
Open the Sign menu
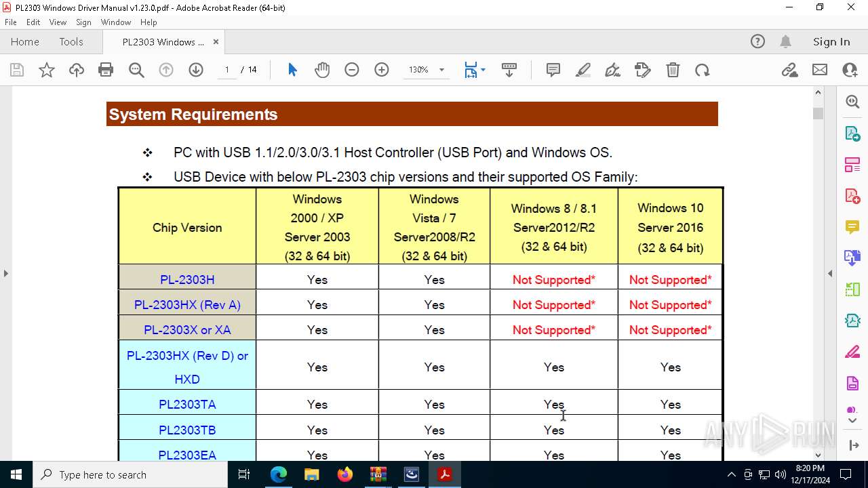[x=84, y=22]
